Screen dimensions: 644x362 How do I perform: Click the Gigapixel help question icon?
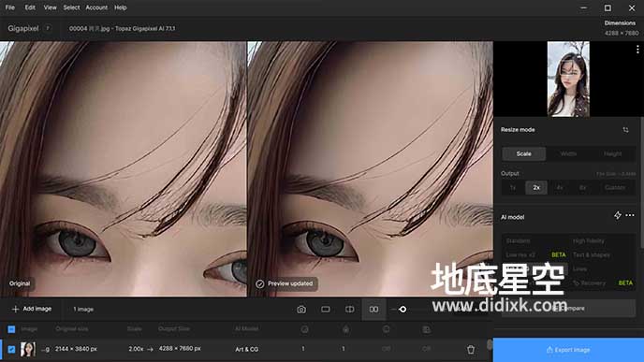[x=48, y=28]
